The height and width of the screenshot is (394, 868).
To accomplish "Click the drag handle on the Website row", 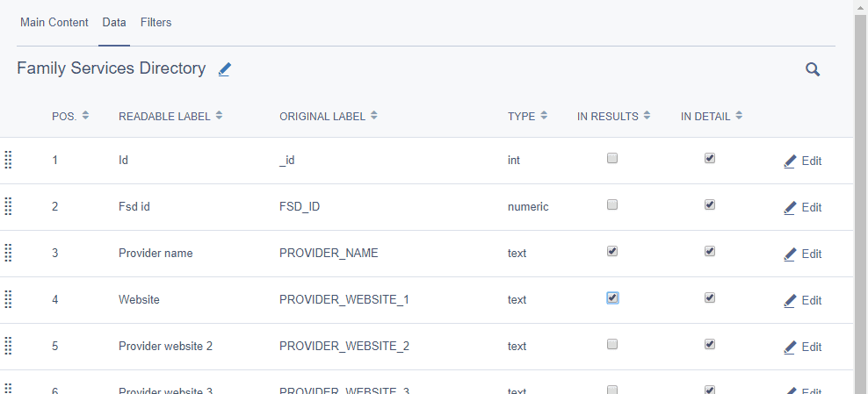I will 8,299.
